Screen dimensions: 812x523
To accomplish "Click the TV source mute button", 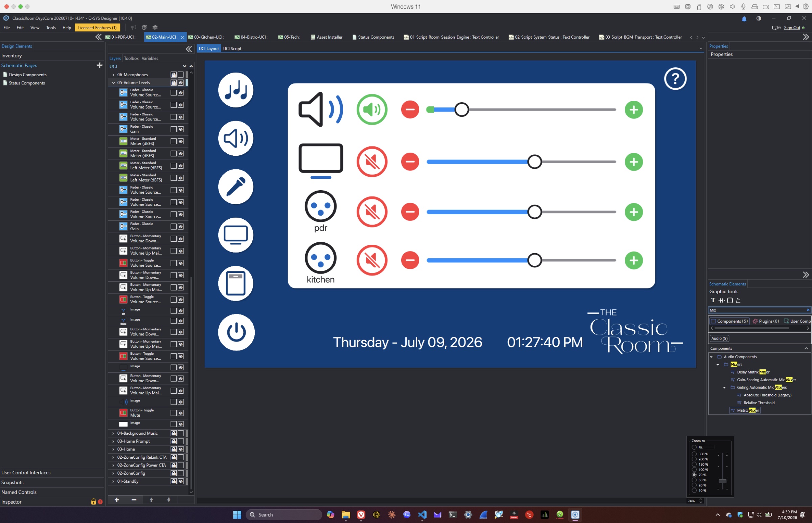I will pyautogui.click(x=372, y=162).
